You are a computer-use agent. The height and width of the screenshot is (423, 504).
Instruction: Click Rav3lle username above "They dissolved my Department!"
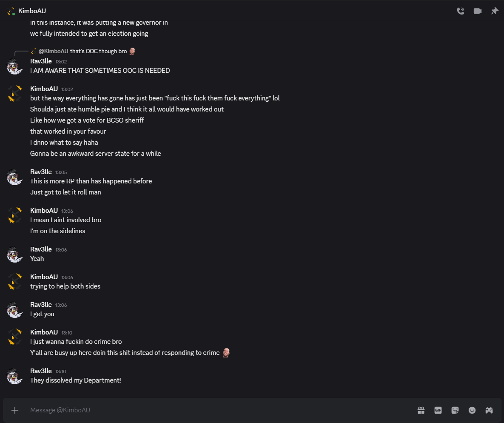click(41, 371)
